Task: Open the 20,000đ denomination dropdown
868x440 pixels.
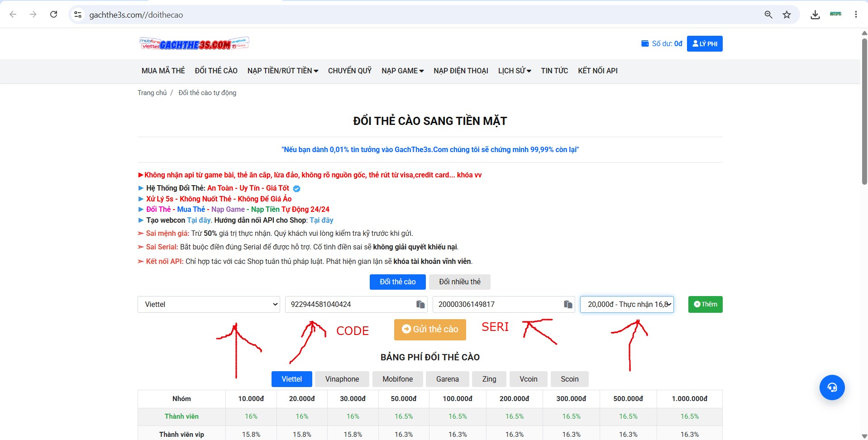Action: tap(627, 304)
